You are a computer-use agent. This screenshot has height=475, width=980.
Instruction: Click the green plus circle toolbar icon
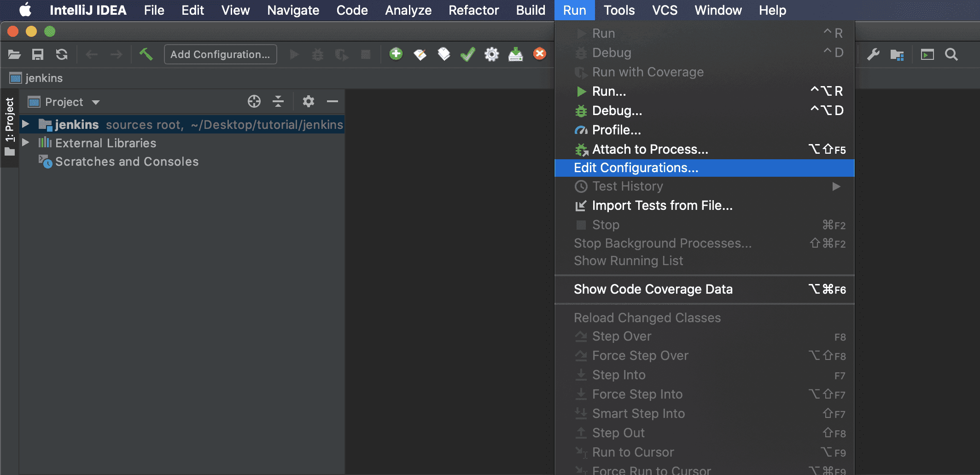396,54
